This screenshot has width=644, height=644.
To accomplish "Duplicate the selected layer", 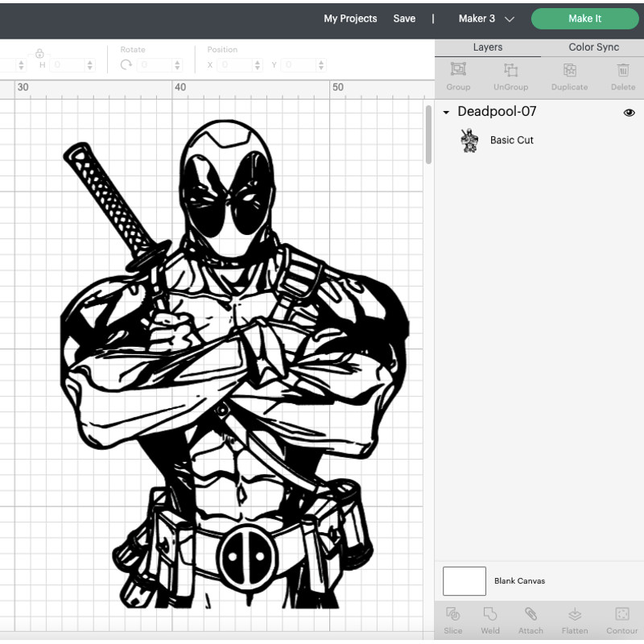I will (x=569, y=70).
